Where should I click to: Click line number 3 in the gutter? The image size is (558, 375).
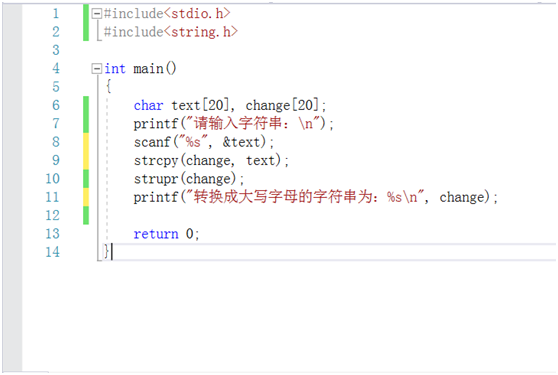(x=56, y=50)
